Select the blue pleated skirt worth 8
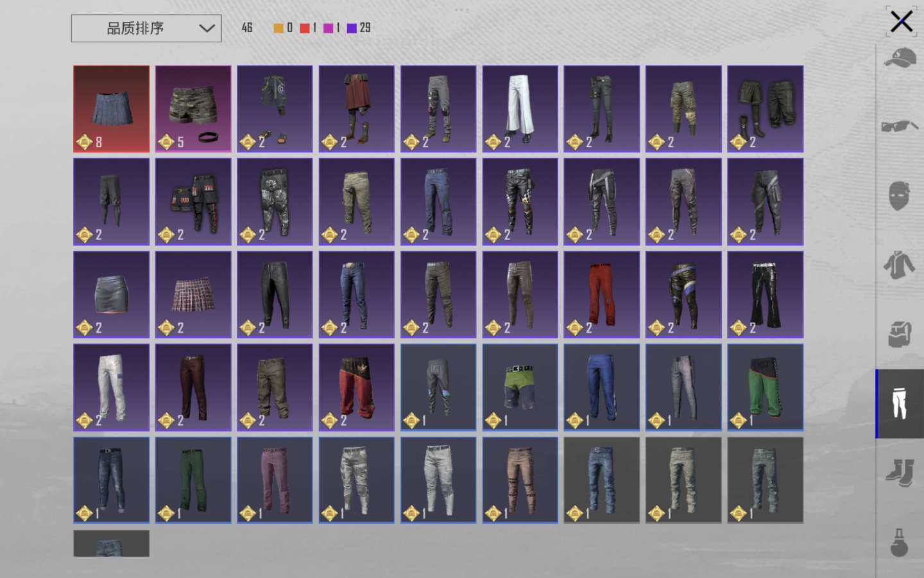The image size is (924, 578). (111, 109)
